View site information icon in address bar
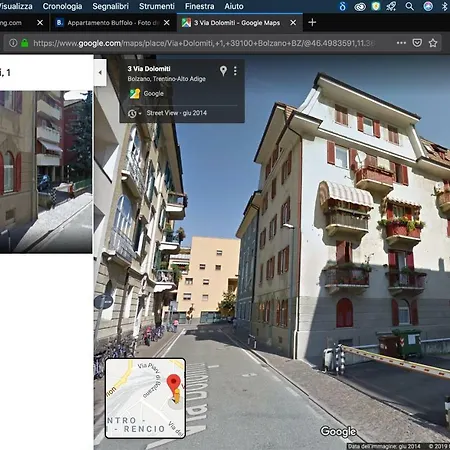 [13, 43]
